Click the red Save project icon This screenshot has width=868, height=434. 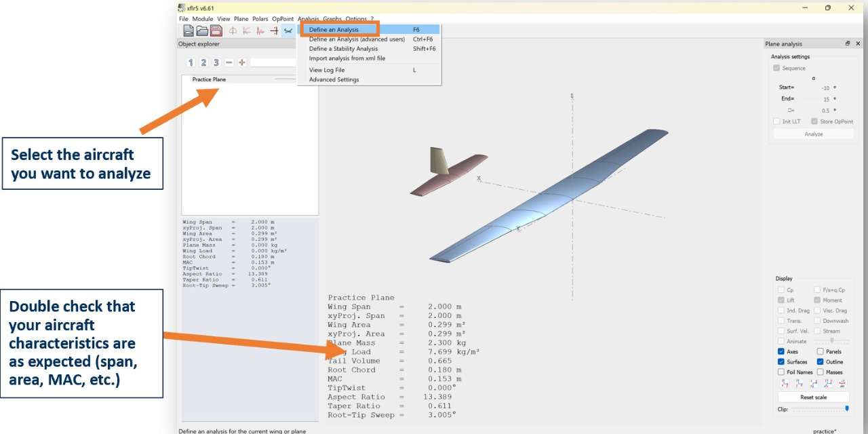click(x=216, y=31)
